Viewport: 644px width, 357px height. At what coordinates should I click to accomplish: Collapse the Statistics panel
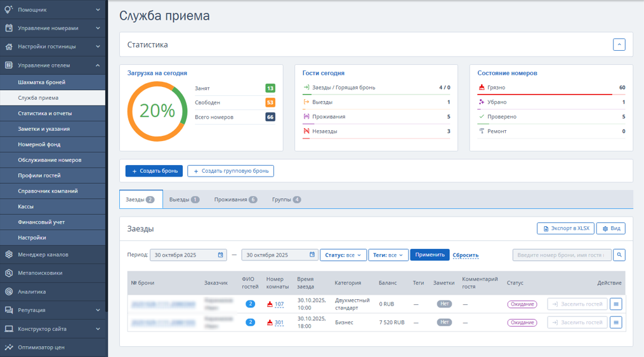click(x=619, y=44)
